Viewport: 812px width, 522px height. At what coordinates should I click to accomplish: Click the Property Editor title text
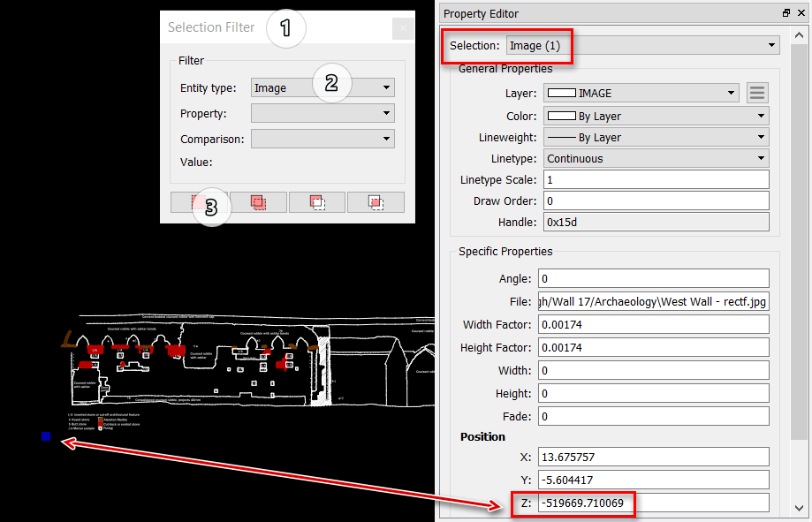click(481, 14)
